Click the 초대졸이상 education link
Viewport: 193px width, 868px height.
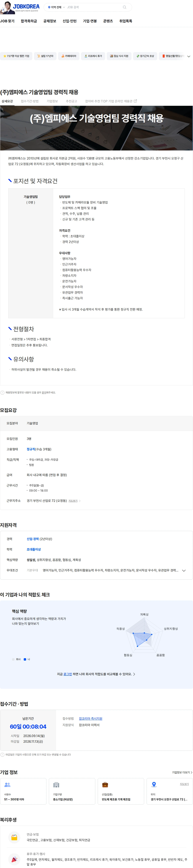pyautogui.click(x=34, y=549)
